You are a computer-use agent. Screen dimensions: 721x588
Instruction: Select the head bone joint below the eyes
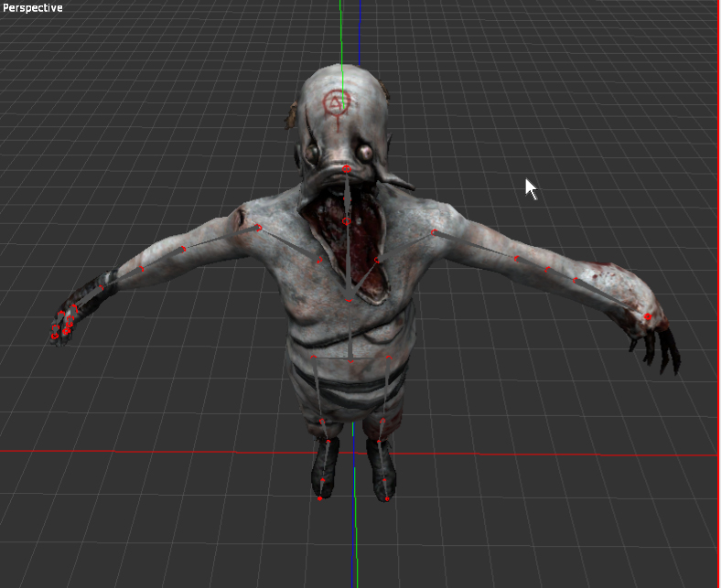pyautogui.click(x=346, y=169)
